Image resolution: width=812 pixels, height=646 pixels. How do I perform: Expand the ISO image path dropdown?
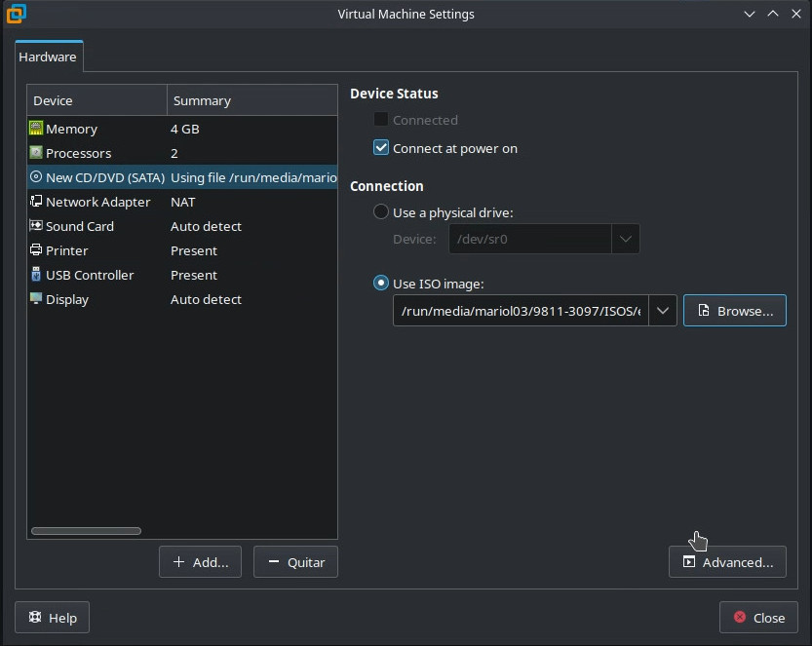pos(663,311)
